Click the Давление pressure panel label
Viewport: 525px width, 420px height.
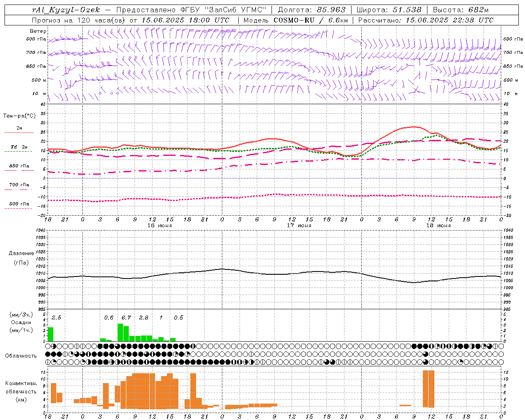pos(21,253)
